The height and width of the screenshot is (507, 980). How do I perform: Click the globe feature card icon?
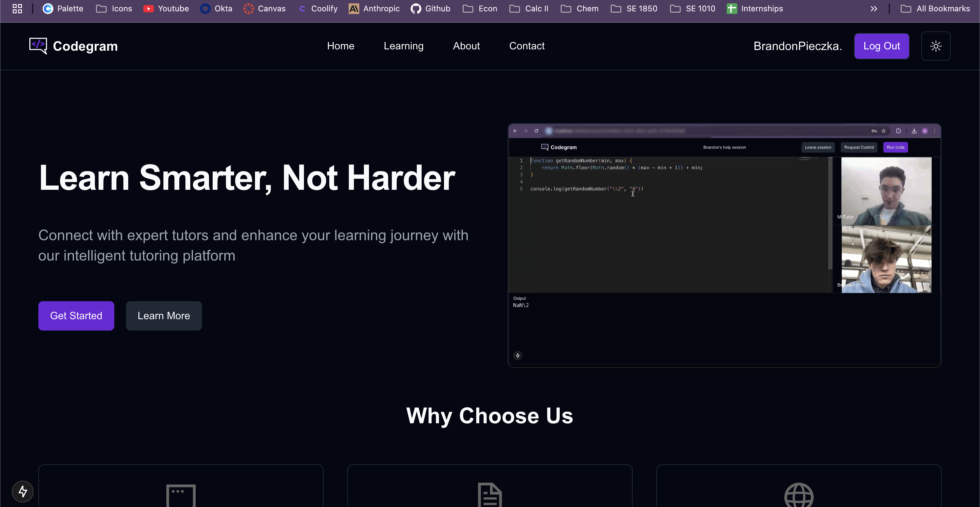799,496
